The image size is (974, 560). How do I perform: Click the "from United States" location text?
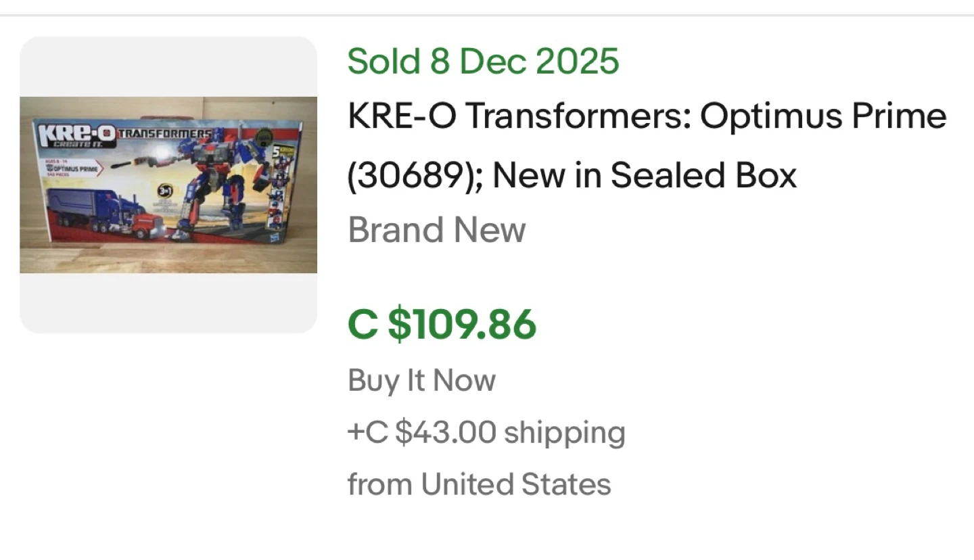479,484
